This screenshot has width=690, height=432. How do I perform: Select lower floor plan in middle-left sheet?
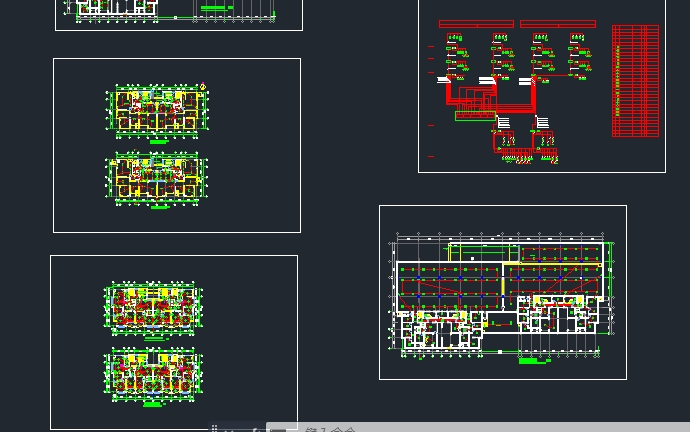coord(157,178)
